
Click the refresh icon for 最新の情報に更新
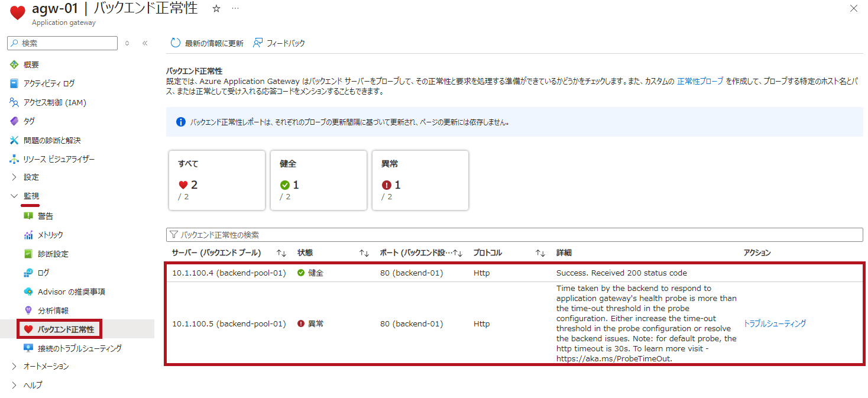coord(175,43)
